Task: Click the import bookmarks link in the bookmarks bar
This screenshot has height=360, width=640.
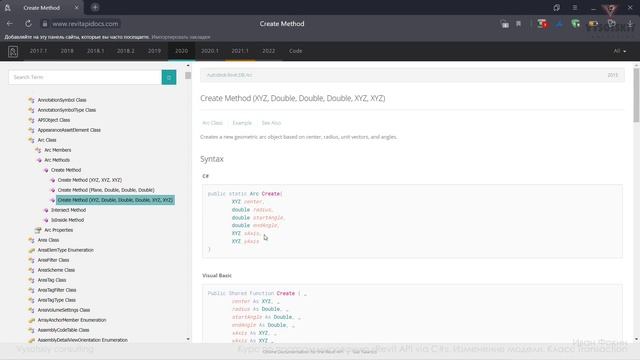Action: coord(181,37)
